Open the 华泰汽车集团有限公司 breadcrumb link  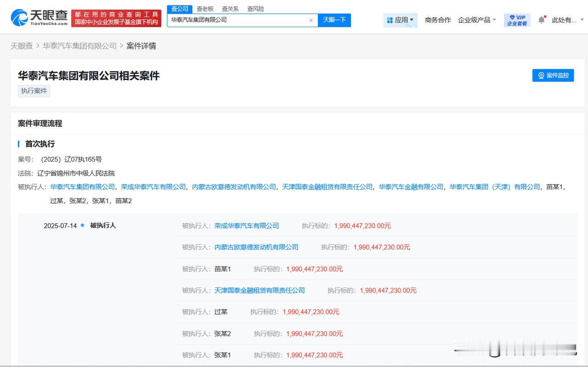click(79, 46)
